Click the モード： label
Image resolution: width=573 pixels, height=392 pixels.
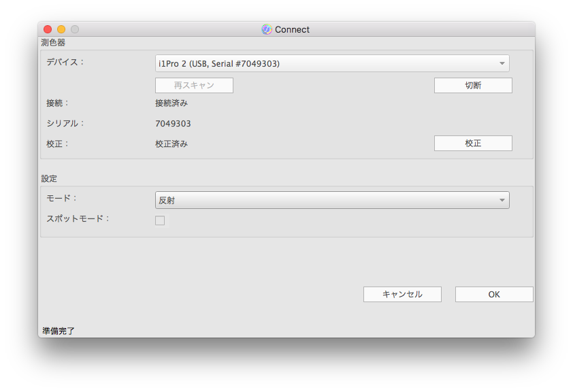tap(61, 198)
